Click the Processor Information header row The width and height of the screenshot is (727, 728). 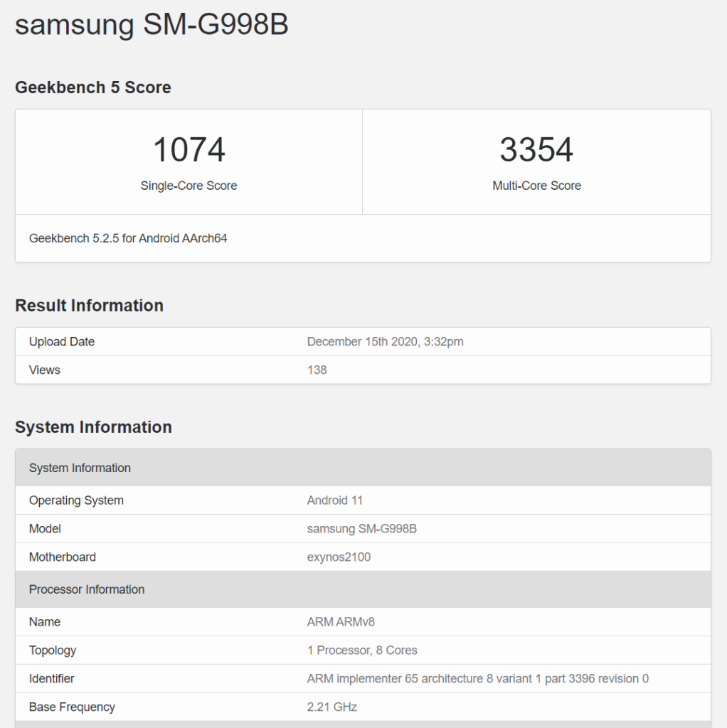(x=363, y=589)
